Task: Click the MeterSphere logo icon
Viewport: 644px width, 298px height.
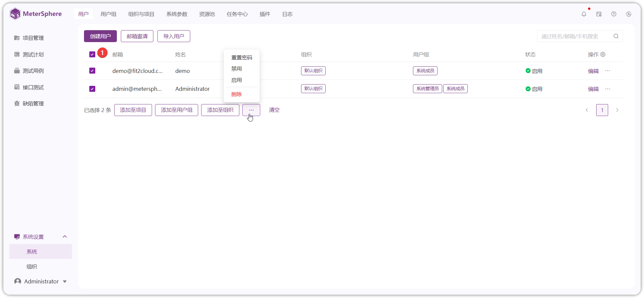Action: click(x=15, y=14)
